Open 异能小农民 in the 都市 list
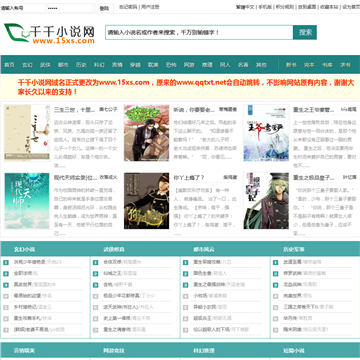Image resolution: width=360 pixels, height=360 pixels. click(x=205, y=307)
